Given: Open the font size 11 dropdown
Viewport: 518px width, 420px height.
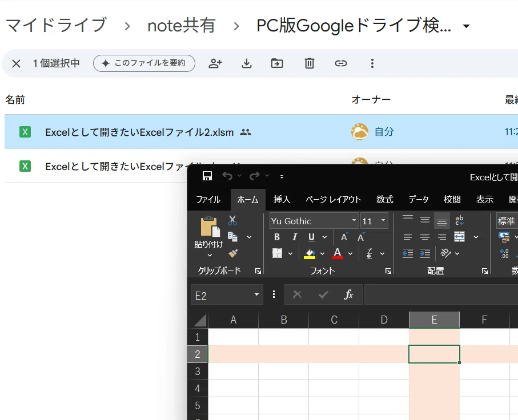Looking at the screenshot, I should click(383, 220).
